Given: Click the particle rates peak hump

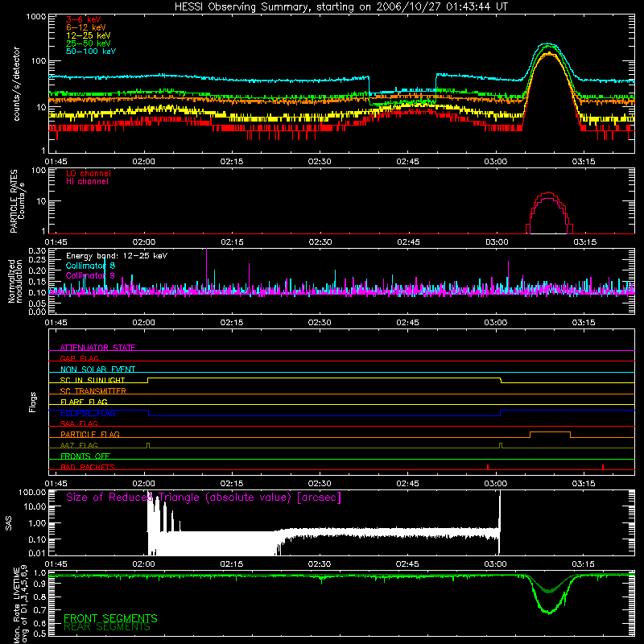Looking at the screenshot, I should coord(549,193).
